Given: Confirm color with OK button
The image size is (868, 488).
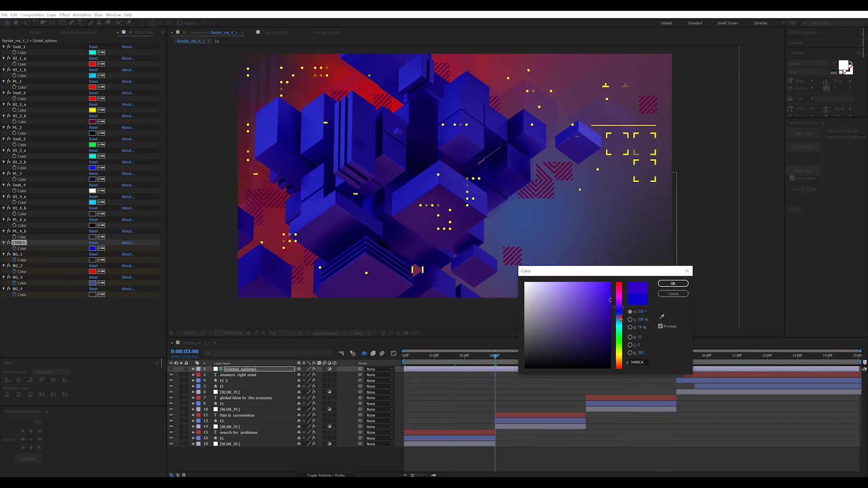Looking at the screenshot, I should coord(673,283).
